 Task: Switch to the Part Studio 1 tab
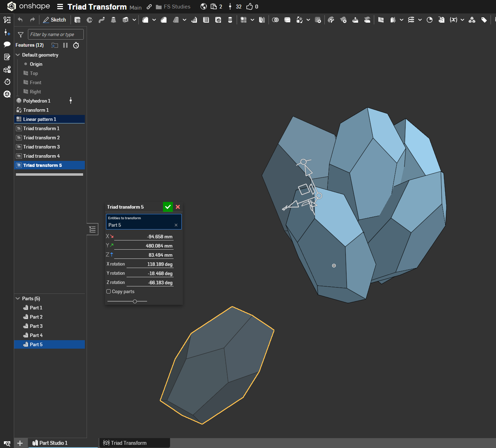click(53, 443)
